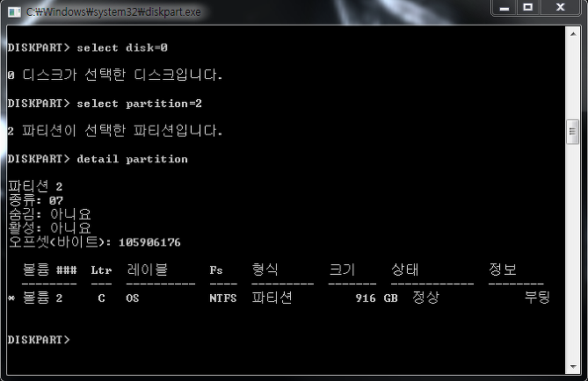
Task: Click the title text C:\Windows\system32\diskpart.exe
Action: 113,12
